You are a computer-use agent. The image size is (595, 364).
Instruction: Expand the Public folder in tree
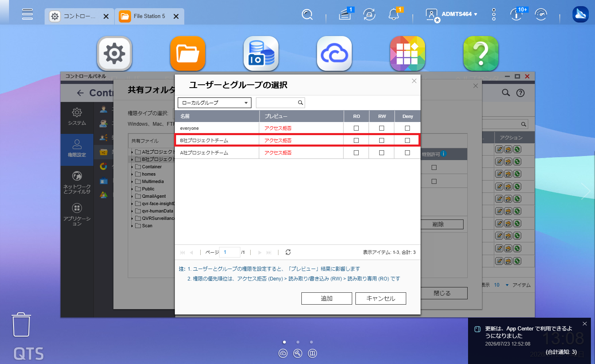tap(132, 189)
